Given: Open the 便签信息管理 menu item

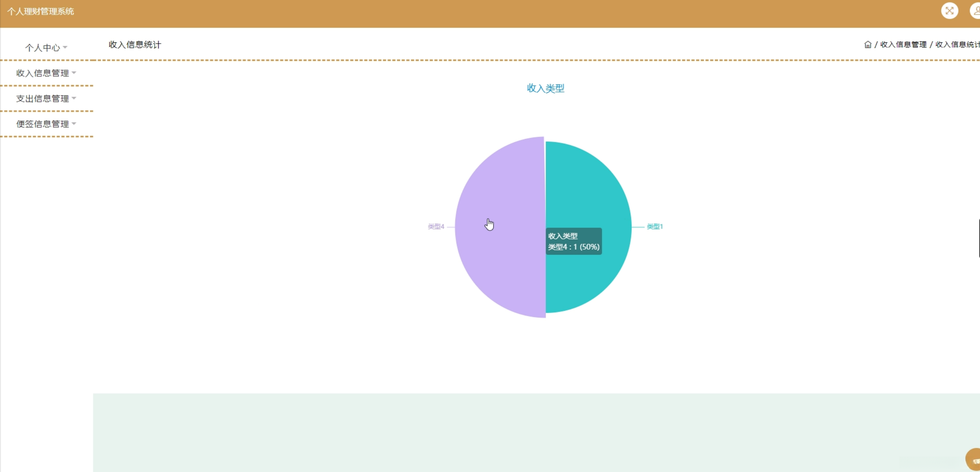Looking at the screenshot, I should pyautogui.click(x=42, y=124).
